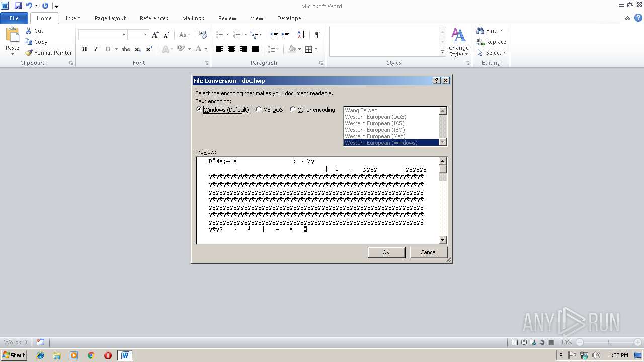The image size is (644, 362).
Task: Expand the Styles gallery More arrow
Action: [x=442, y=52]
